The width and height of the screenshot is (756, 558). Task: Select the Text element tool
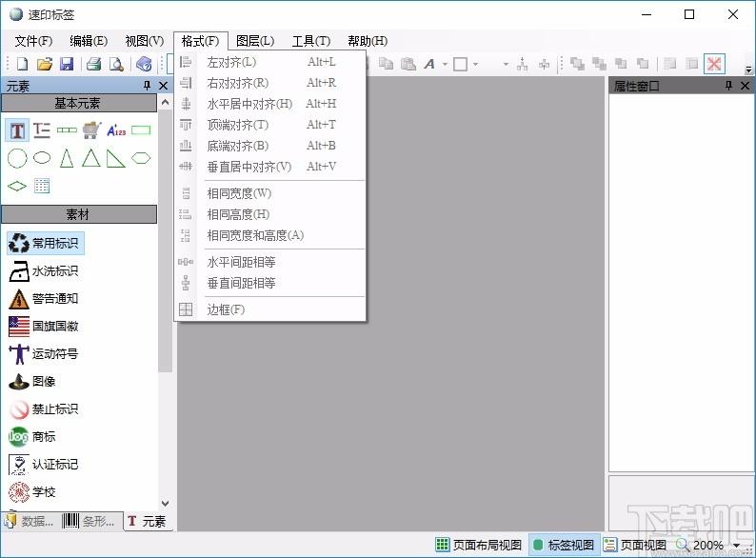tap(17, 130)
